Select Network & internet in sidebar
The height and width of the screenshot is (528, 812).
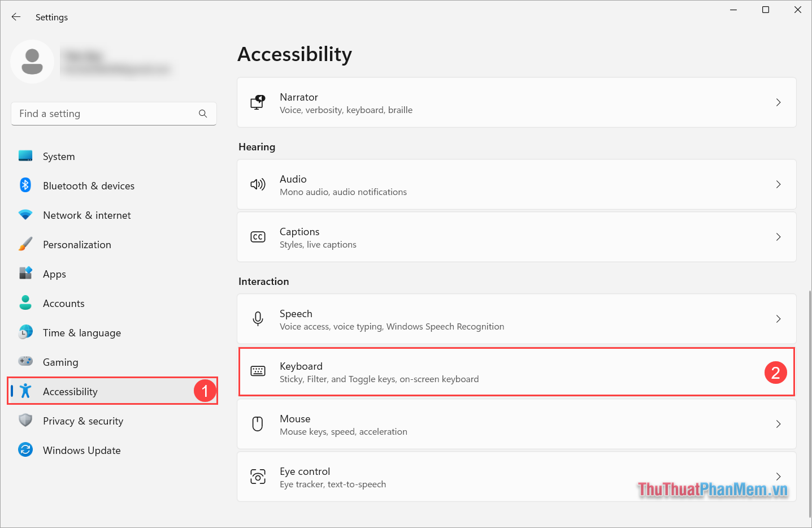click(x=86, y=215)
